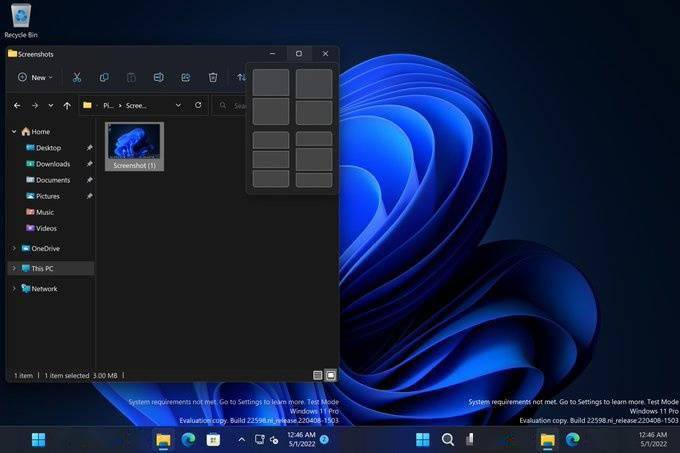Image resolution: width=680 pixels, height=453 pixels.
Task: Navigate back with the back arrow
Action: [x=17, y=105]
